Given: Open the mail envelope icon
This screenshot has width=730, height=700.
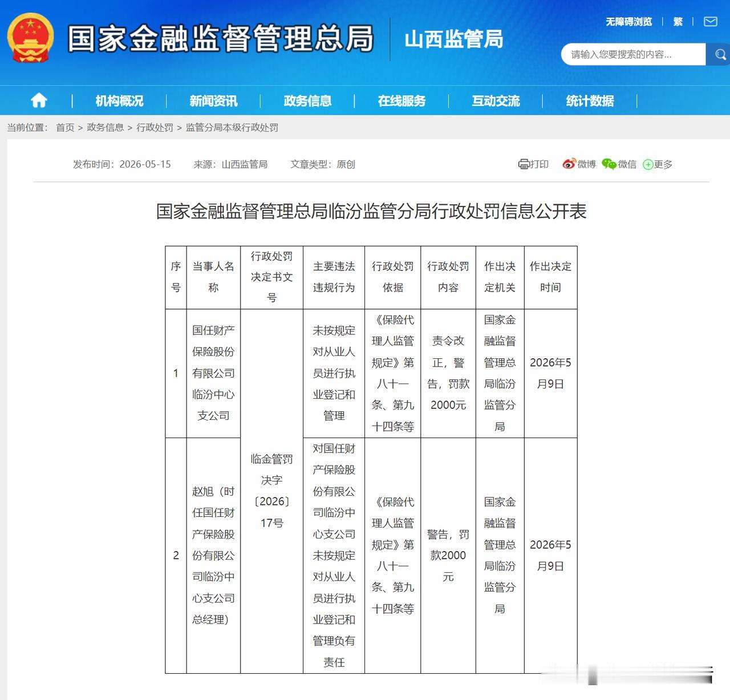Looking at the screenshot, I should [x=711, y=22].
